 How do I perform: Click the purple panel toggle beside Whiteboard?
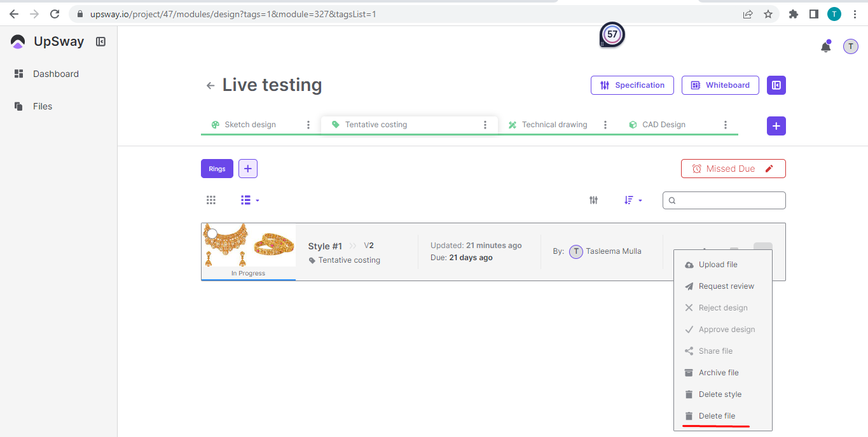(x=776, y=85)
